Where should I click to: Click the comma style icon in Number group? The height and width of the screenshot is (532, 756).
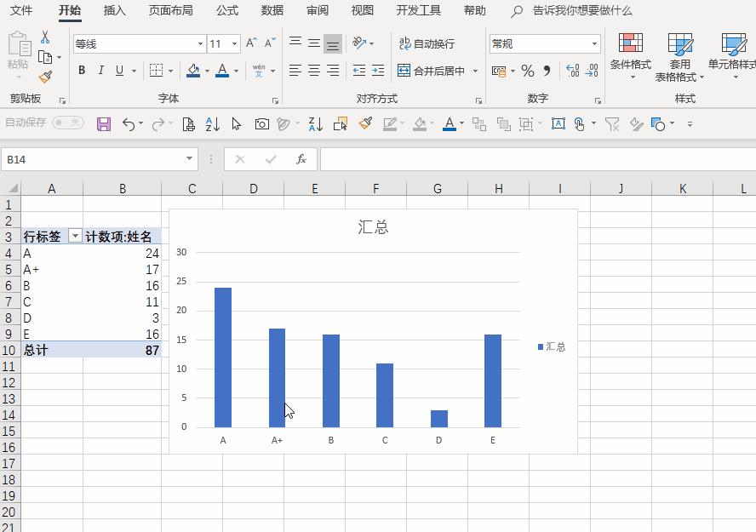click(545, 72)
